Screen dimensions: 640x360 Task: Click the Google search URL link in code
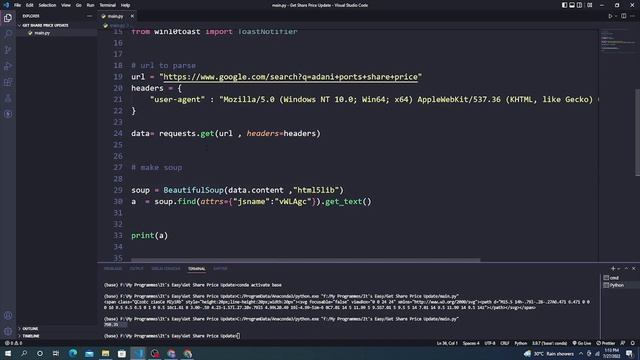click(290, 77)
